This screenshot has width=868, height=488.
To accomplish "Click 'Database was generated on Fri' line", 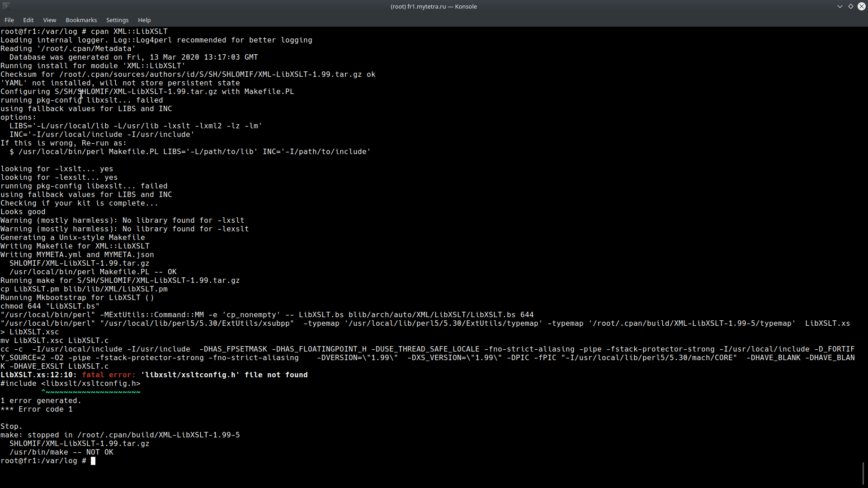I will [134, 57].
